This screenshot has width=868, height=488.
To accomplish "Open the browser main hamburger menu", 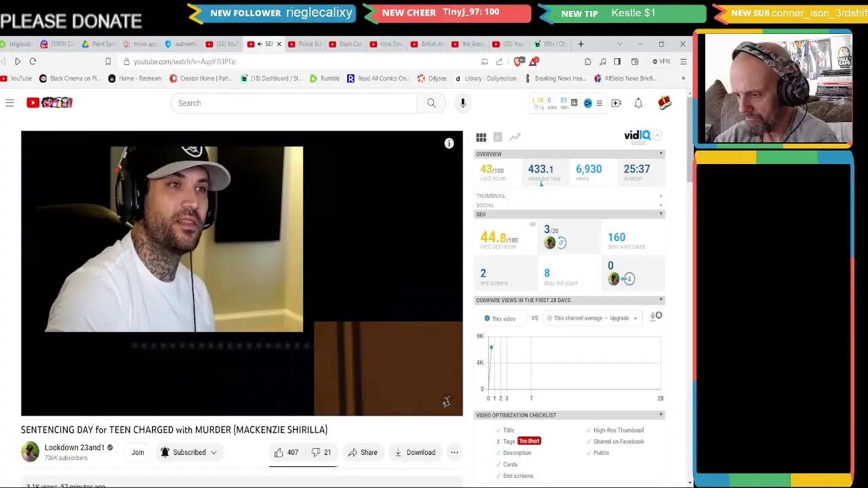I will [683, 62].
